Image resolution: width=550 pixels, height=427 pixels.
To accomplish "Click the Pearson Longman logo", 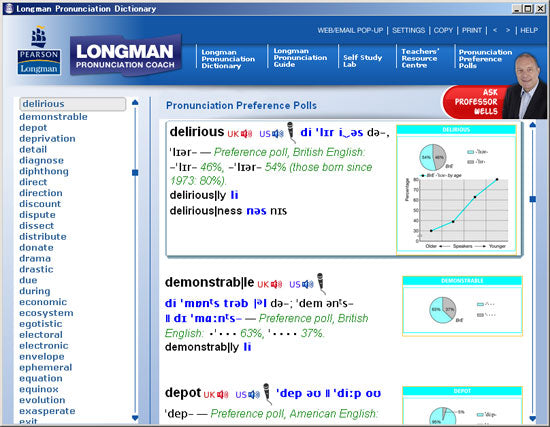I will (x=39, y=50).
